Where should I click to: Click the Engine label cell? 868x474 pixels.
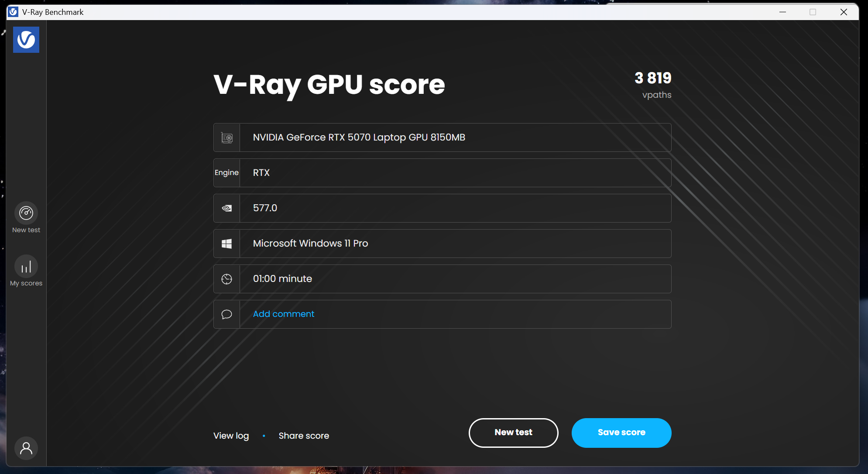pyautogui.click(x=226, y=173)
